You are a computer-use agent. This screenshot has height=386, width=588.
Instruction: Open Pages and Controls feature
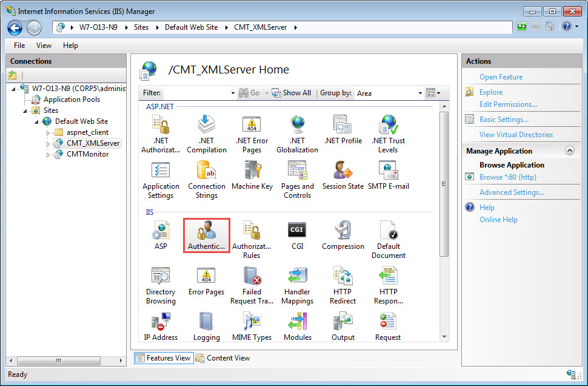tap(298, 180)
